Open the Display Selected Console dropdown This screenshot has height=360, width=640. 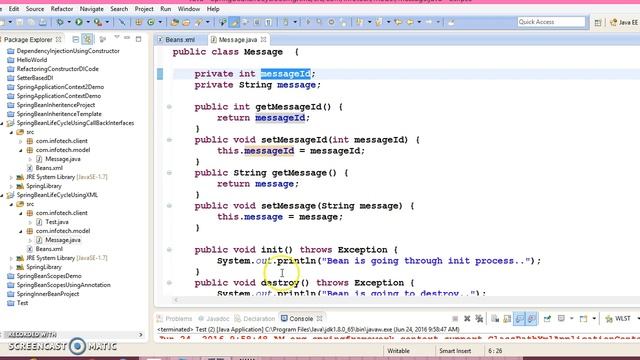[x=571, y=318]
